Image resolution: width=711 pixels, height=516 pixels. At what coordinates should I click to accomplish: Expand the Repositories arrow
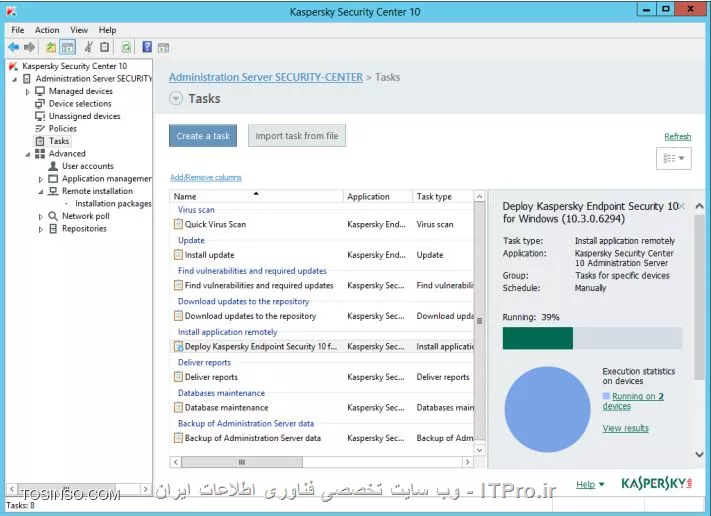(x=41, y=229)
